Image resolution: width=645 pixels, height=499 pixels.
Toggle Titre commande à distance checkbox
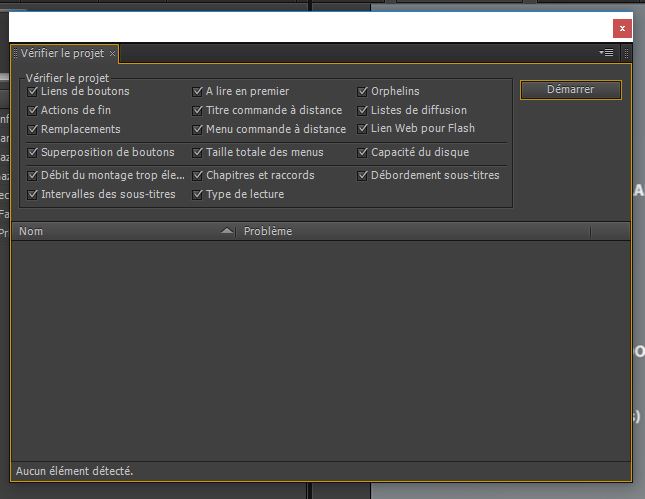coord(197,110)
